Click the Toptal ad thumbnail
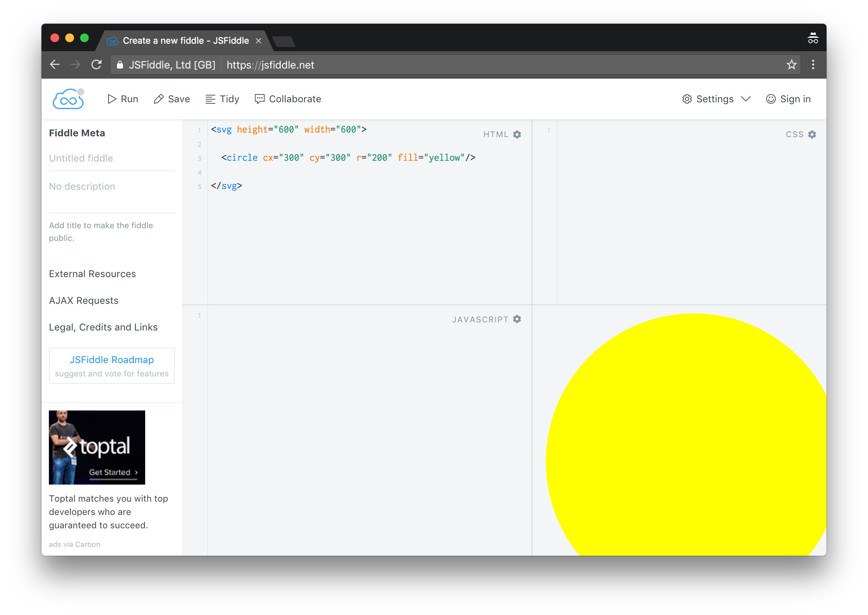 (97, 447)
